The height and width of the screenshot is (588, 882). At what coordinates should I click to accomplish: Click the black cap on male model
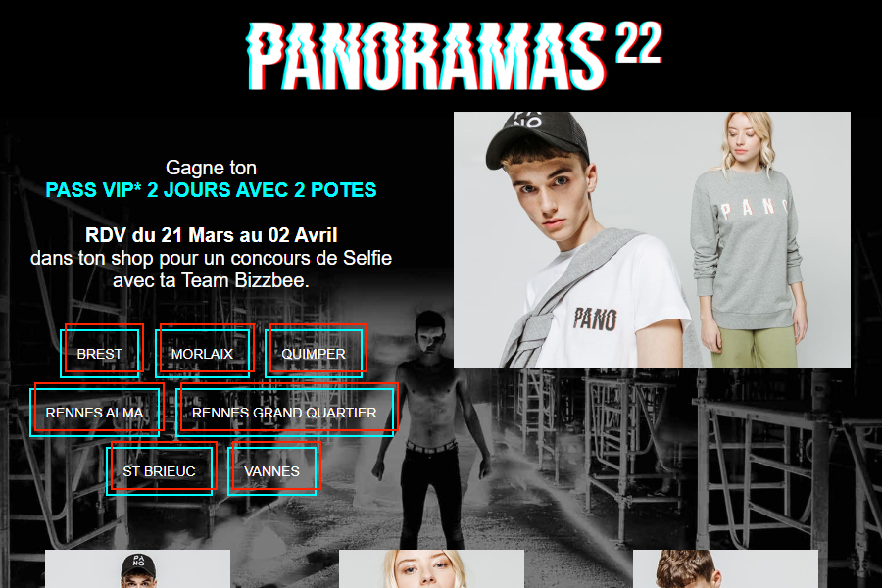pos(537,139)
